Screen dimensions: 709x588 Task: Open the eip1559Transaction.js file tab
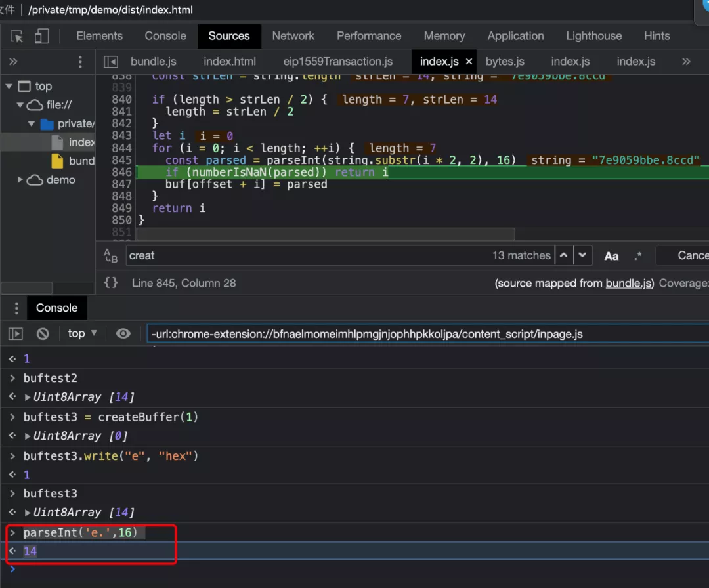[337, 62]
